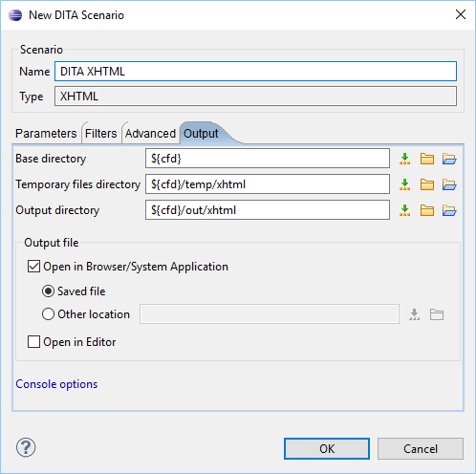Viewport: 476px width, 474px height.
Task: Enable the Open in Editor checkbox
Action: click(33, 342)
